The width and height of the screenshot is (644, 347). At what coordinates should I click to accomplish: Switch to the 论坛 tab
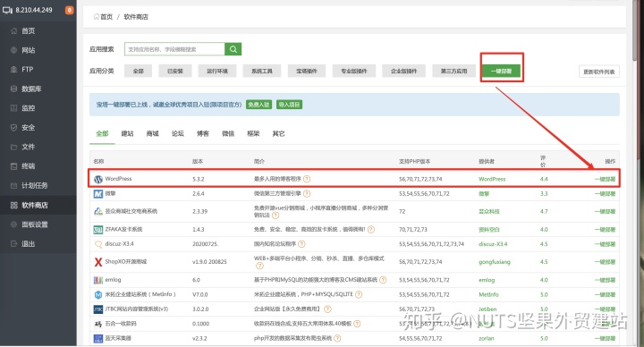tap(178, 133)
